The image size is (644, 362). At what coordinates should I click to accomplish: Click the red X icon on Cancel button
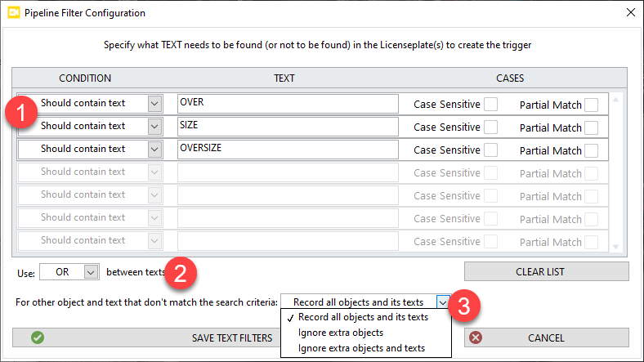click(x=476, y=337)
